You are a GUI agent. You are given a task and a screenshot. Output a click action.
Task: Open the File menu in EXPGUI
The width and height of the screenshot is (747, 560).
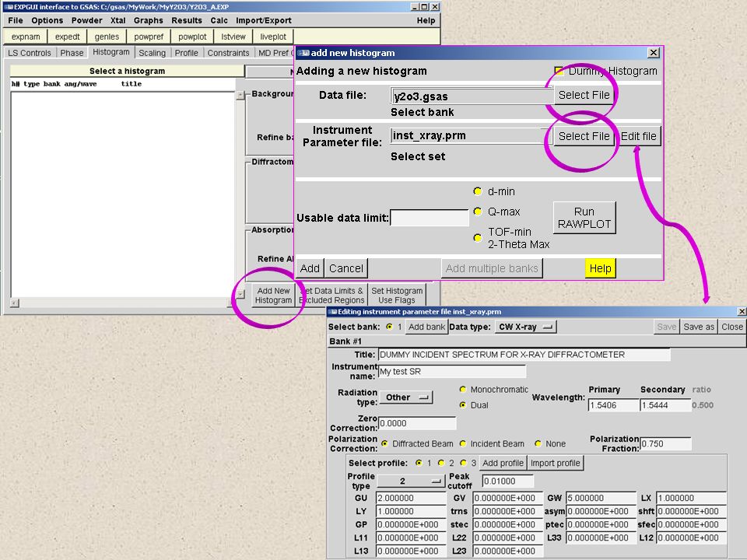(x=16, y=20)
